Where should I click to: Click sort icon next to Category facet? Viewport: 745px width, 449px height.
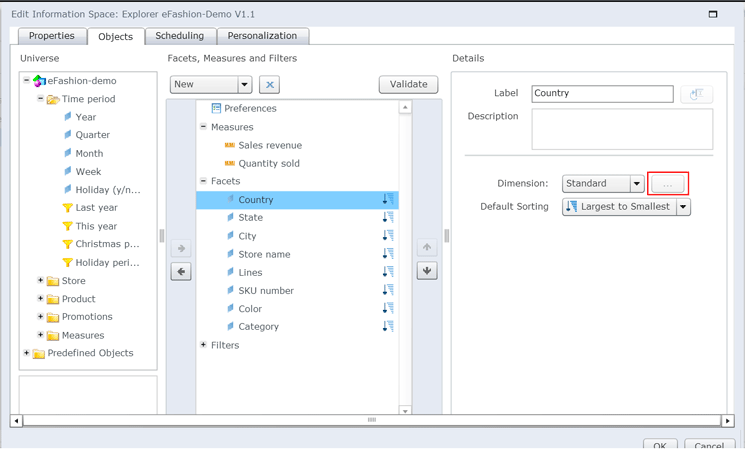click(x=388, y=326)
